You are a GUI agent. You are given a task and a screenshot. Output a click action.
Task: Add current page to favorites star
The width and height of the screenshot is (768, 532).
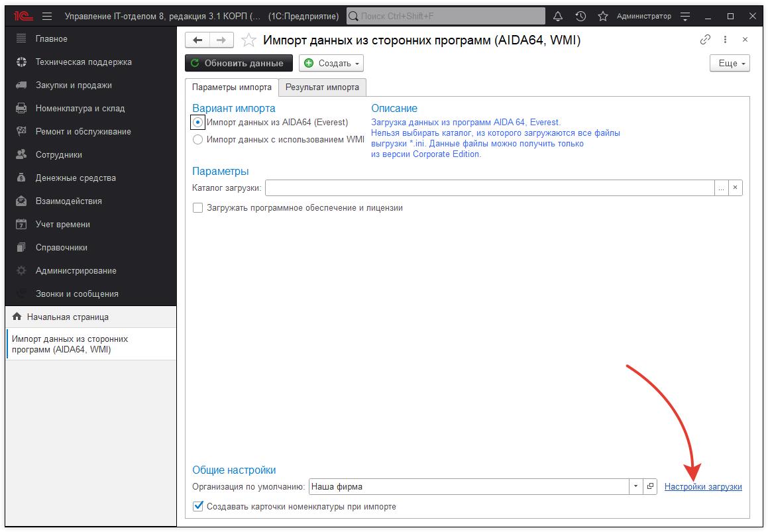[602, 15]
